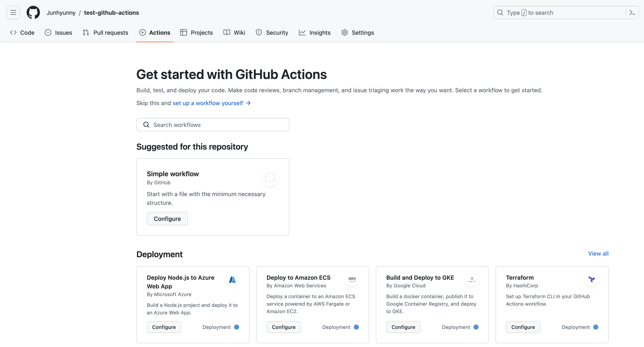
Task: Configure the Terraform workflow
Action: coord(523,327)
